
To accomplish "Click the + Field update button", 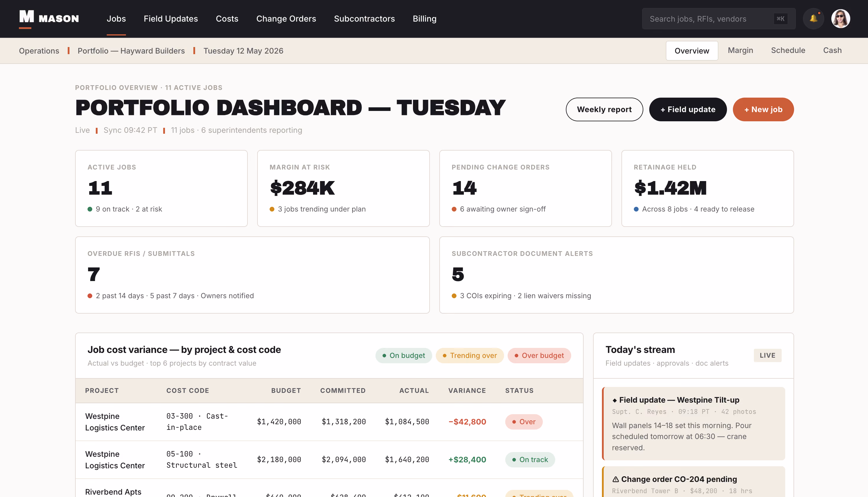I will tap(688, 109).
